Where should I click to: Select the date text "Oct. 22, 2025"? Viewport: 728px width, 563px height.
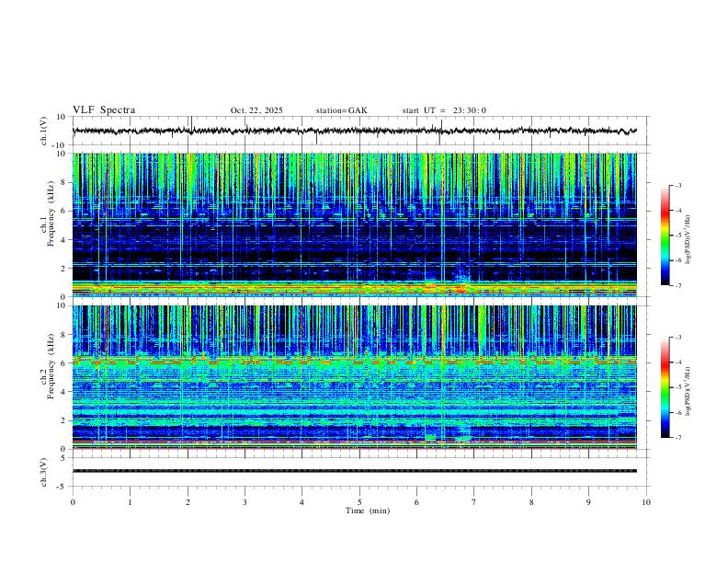[x=256, y=110]
